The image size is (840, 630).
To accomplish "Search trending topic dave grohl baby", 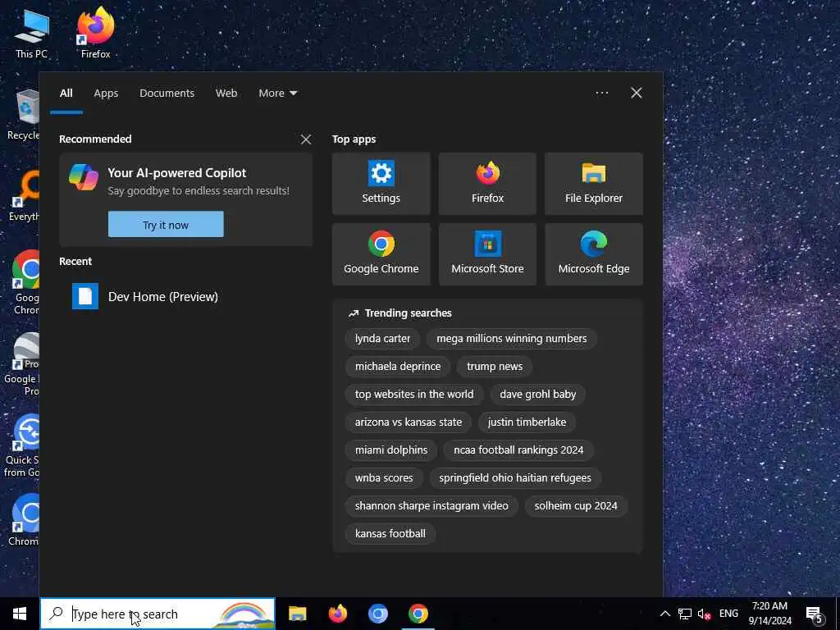I will tap(538, 395).
